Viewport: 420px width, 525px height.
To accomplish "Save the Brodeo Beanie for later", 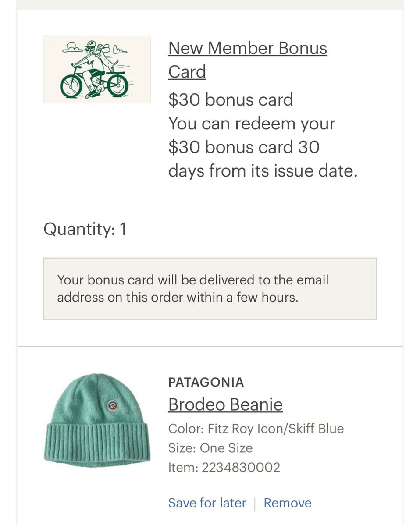I will coord(207,503).
